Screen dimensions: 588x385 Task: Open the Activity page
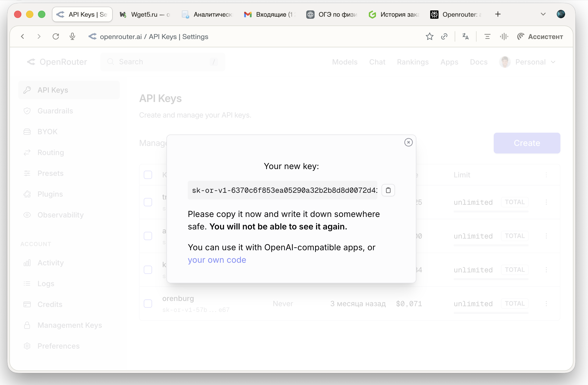pos(69,263)
